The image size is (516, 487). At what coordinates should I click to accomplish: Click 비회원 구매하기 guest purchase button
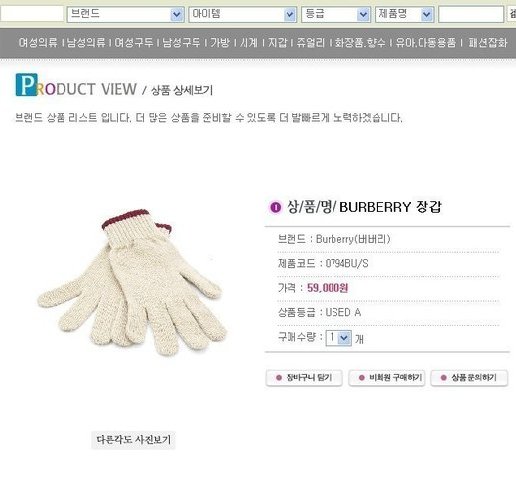pyautogui.click(x=387, y=378)
